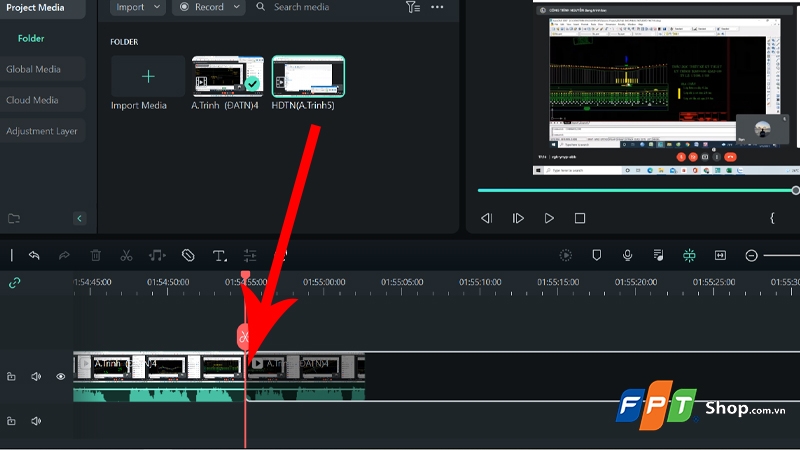800x450 pixels.
Task: Click the red scissors on the playhead
Action: coord(243,336)
